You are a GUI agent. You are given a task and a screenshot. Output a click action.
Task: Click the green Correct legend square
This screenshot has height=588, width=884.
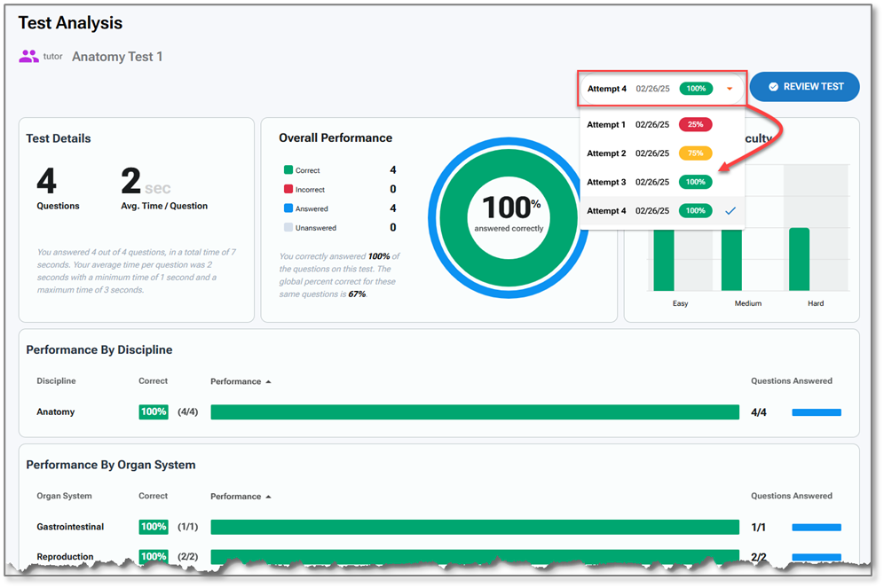coord(288,170)
